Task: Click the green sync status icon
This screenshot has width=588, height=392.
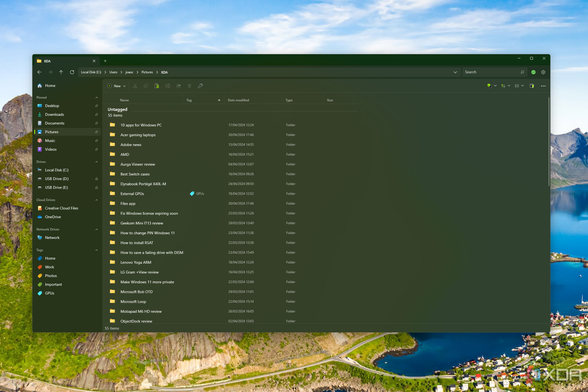Action: pyautogui.click(x=533, y=72)
